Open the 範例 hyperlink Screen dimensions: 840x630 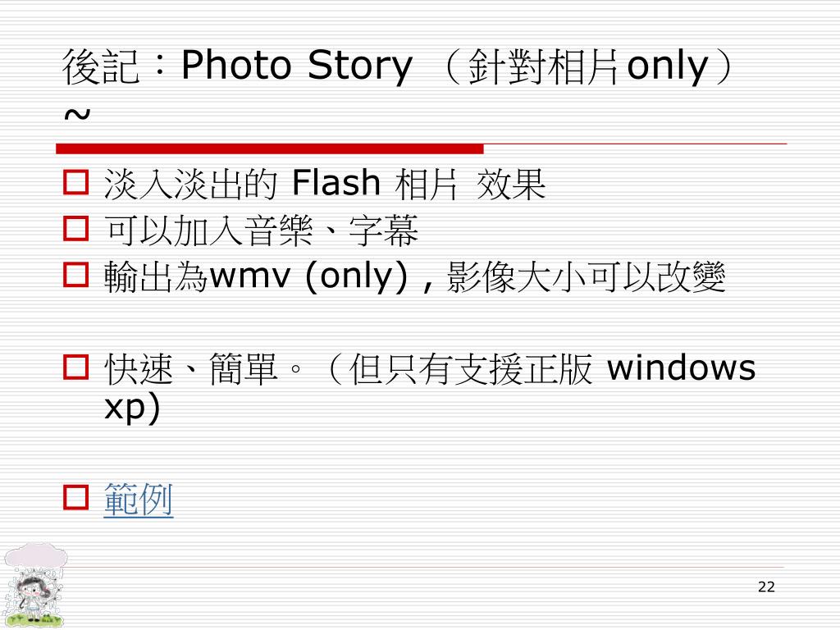138,499
